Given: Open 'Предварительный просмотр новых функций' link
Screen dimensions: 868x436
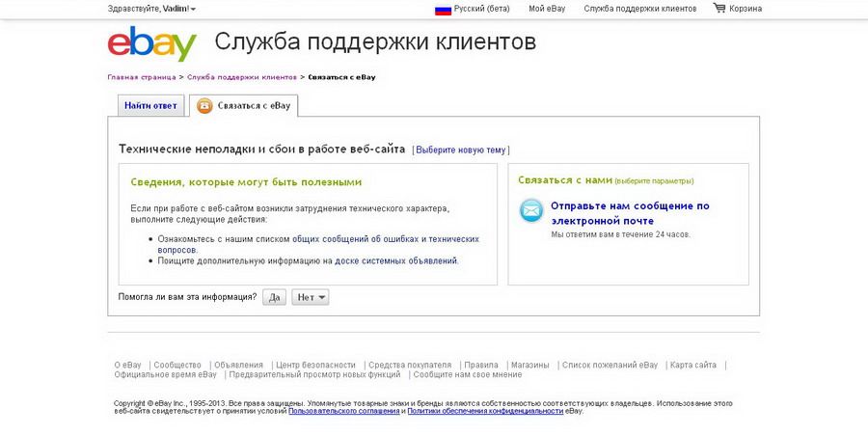Looking at the screenshot, I should click(x=315, y=374).
